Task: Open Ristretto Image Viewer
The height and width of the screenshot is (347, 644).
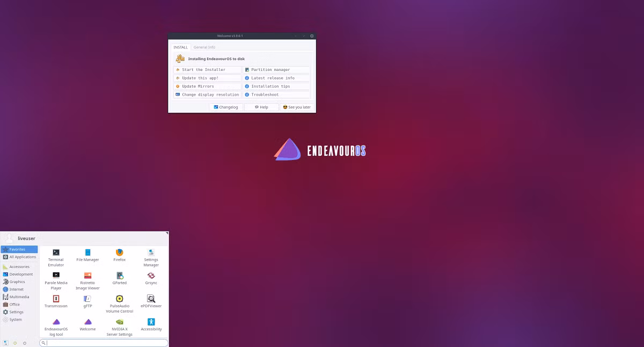Action: pyautogui.click(x=87, y=281)
